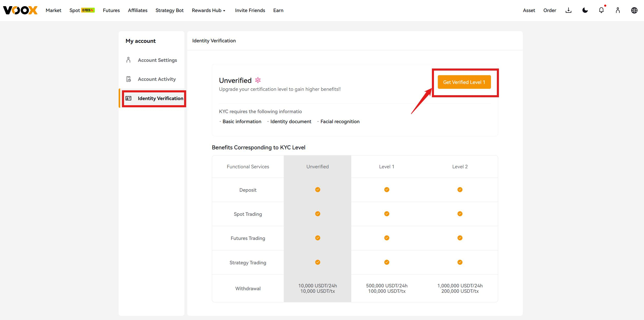644x320 pixels.
Task: Click the Account Activity document icon
Action: click(129, 79)
